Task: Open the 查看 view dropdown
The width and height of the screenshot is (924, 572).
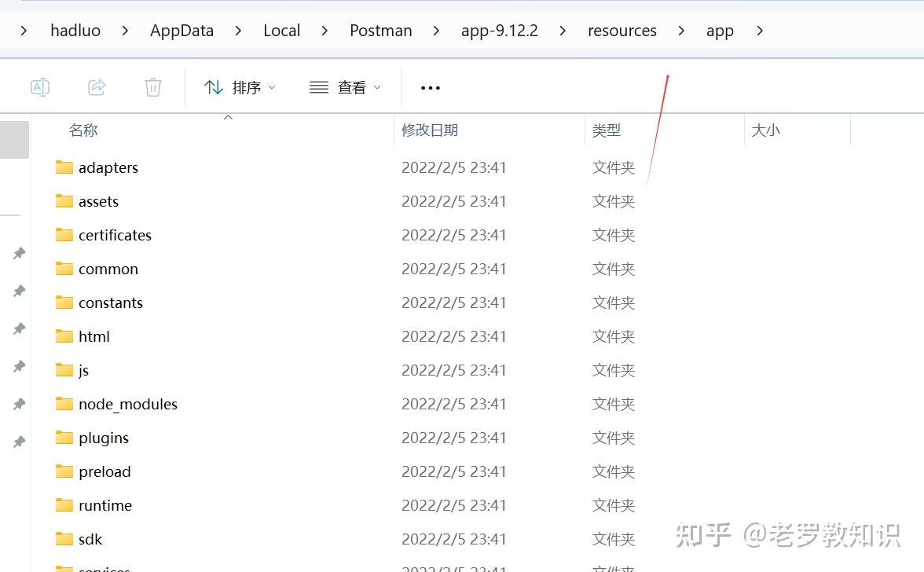Action: (x=346, y=88)
